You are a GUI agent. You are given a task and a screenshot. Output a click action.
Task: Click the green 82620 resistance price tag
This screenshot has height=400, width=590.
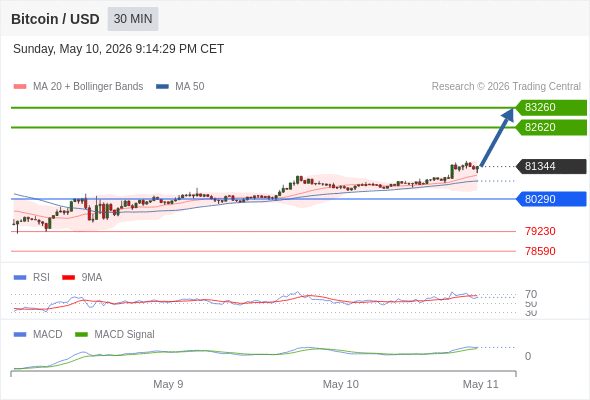(x=550, y=127)
